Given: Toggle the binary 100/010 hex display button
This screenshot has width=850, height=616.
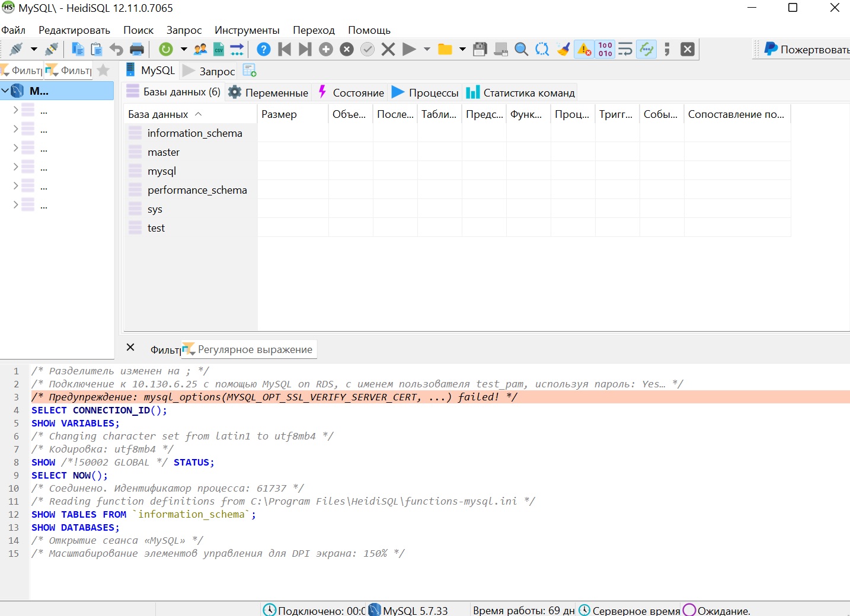Looking at the screenshot, I should [x=605, y=50].
